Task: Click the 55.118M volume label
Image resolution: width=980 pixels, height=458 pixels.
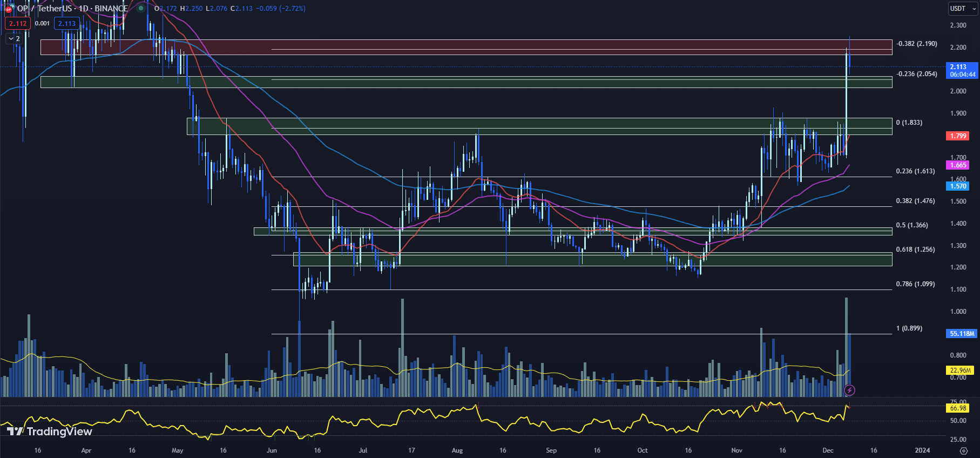Action: (x=961, y=334)
